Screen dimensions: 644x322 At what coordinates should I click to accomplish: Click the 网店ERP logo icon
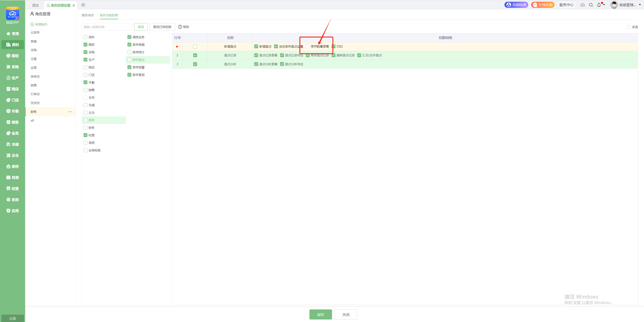click(x=13, y=13)
